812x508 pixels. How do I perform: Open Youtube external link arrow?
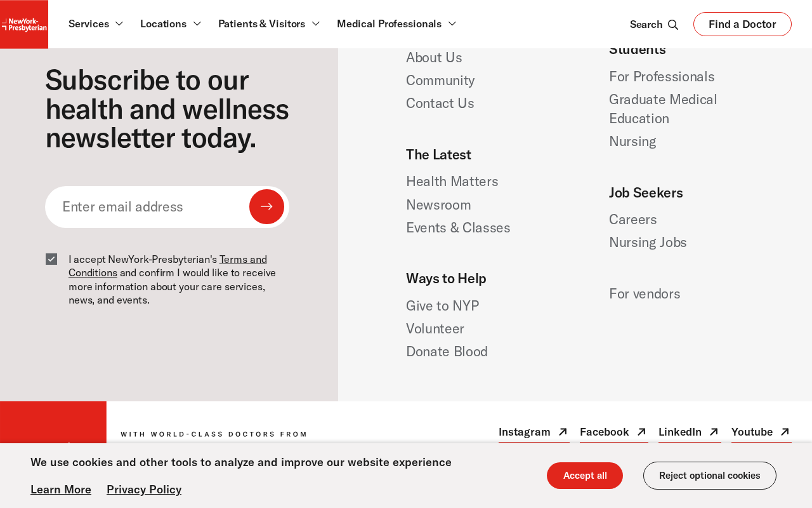pos(785,432)
